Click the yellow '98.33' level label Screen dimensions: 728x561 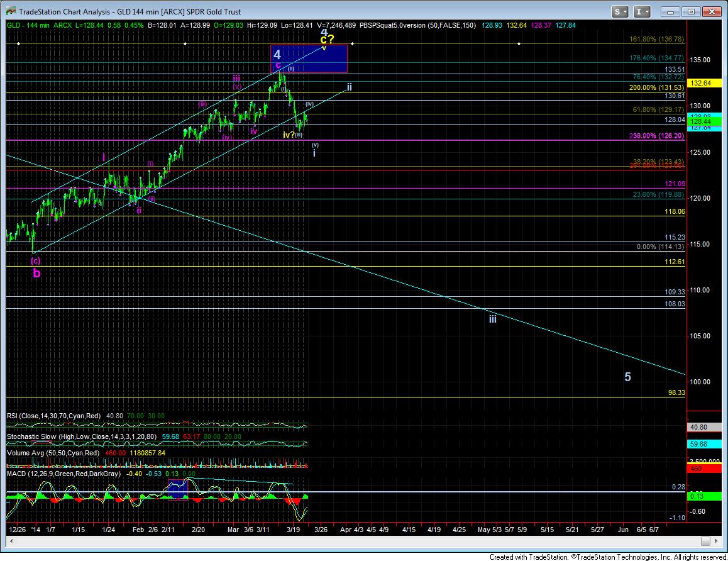click(676, 393)
